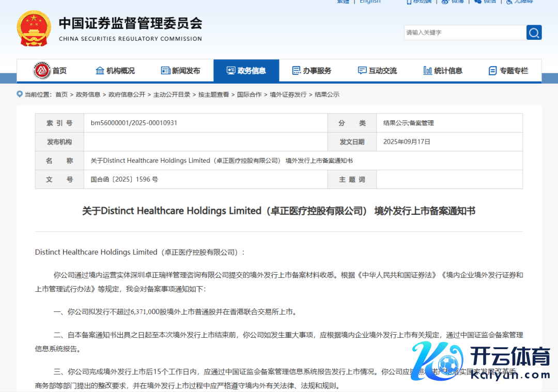Viewport: 558px width, 392px height.
Task: Click 国际合作 in the breadcrumb
Action: [249, 95]
